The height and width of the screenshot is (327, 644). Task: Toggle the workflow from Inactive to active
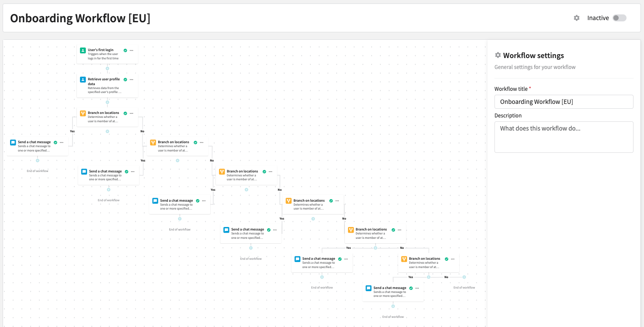[619, 18]
